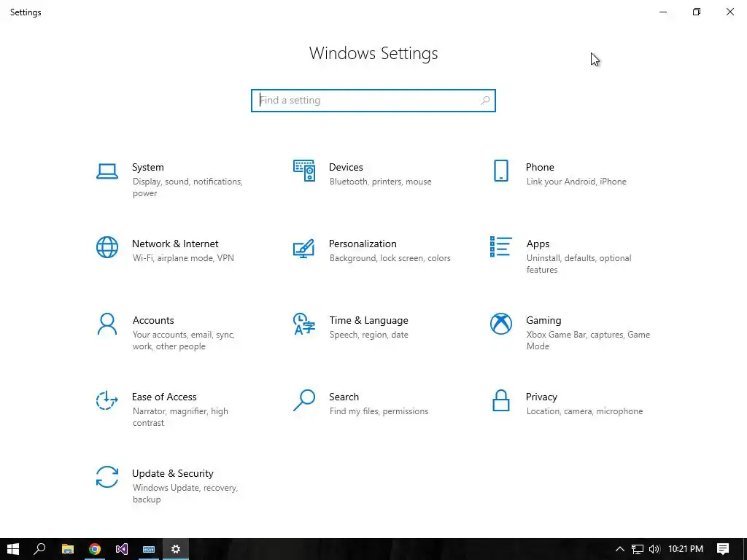747x560 pixels.
Task: Open the Windows Start menu
Action: [x=13, y=549]
